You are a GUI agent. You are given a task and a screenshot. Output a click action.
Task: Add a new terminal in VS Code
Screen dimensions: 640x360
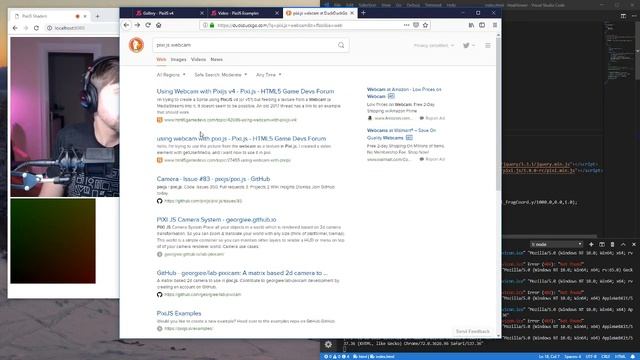click(591, 244)
